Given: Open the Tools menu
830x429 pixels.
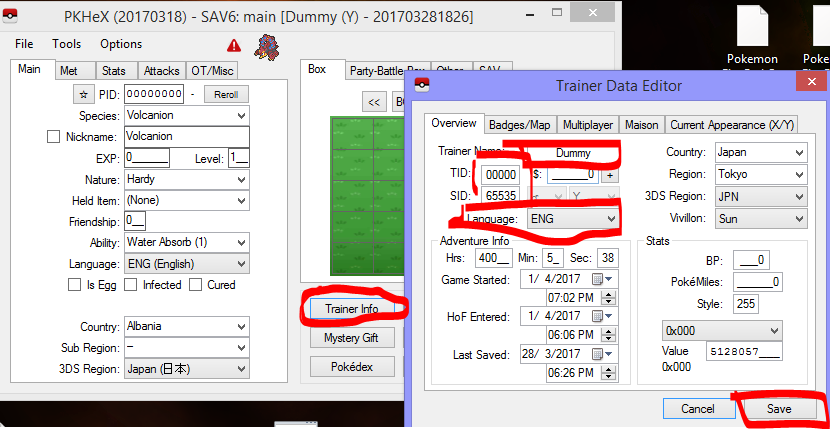Looking at the screenshot, I should click(x=67, y=44).
